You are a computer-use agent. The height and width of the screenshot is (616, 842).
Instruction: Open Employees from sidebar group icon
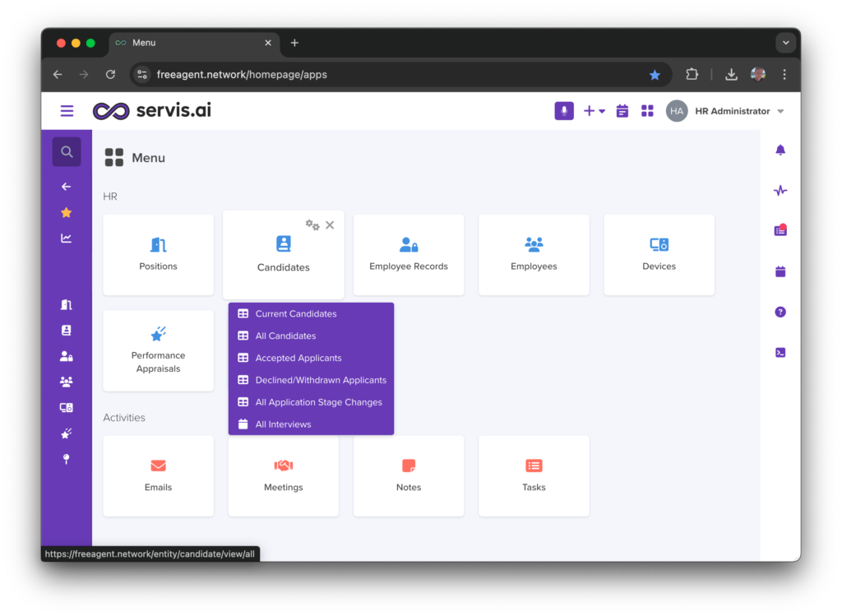click(66, 382)
